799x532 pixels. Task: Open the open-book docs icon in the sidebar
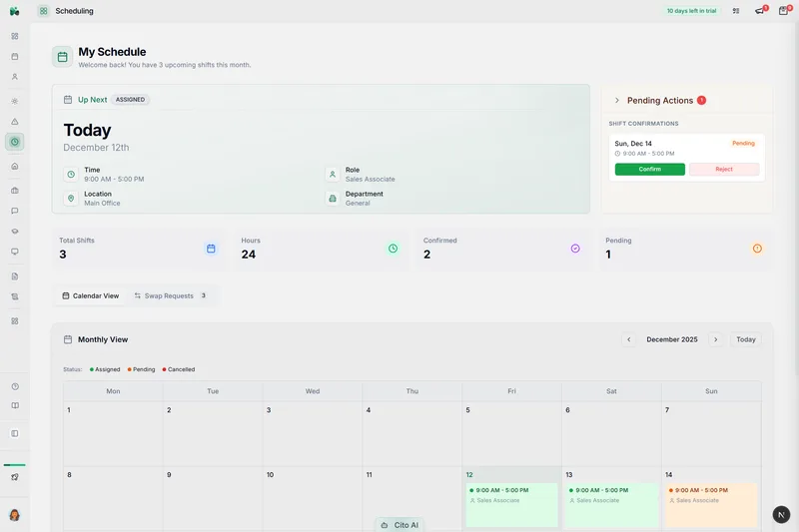[x=15, y=406]
